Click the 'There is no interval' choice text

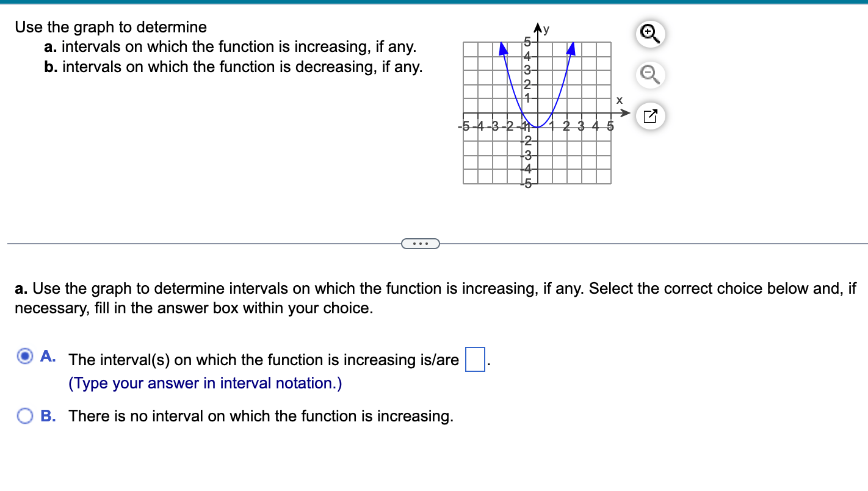(261, 416)
